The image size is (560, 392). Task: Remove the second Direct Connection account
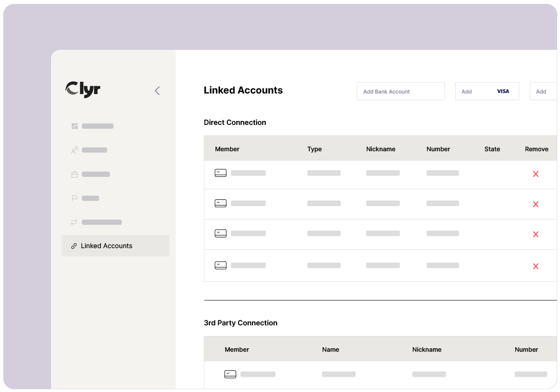point(535,204)
